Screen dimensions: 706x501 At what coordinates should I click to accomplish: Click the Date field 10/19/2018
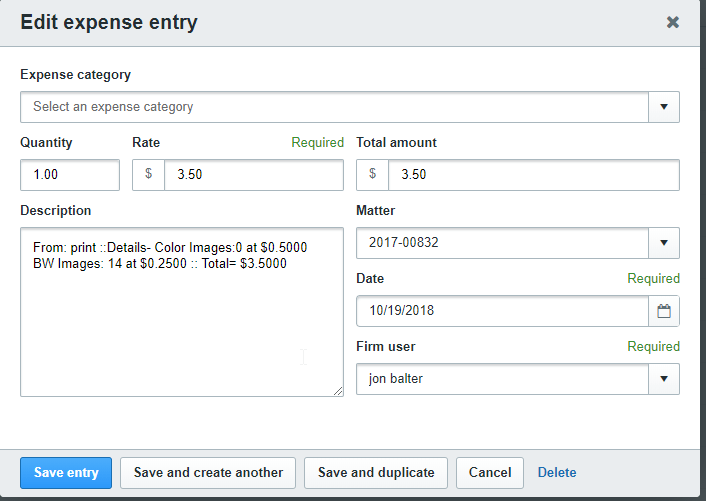click(502, 311)
